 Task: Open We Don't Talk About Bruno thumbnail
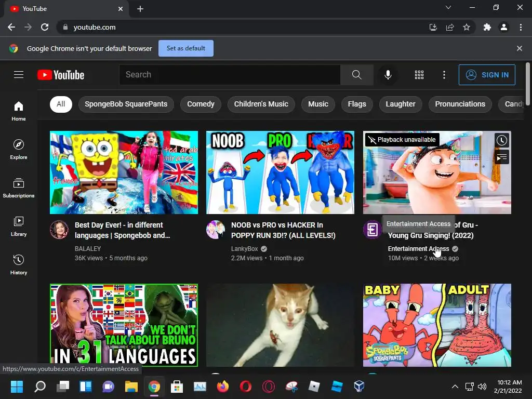pos(124,325)
